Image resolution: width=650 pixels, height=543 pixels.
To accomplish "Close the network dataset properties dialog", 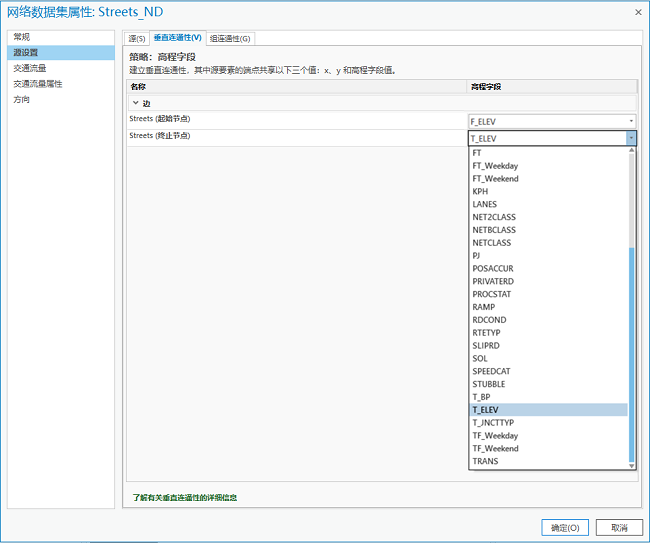I will click(x=637, y=11).
